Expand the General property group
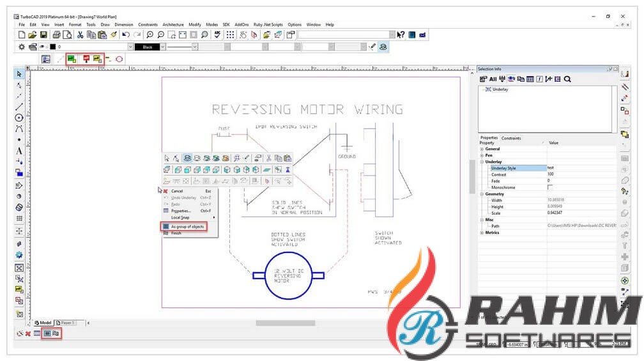Viewport: 644px width, 361px height. (482, 149)
